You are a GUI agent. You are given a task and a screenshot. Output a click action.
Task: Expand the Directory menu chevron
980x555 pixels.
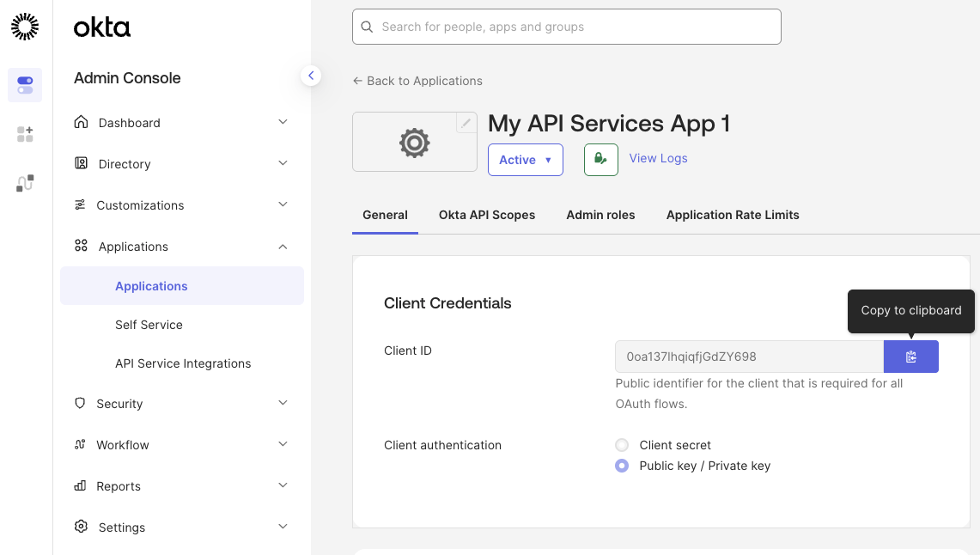283,163
